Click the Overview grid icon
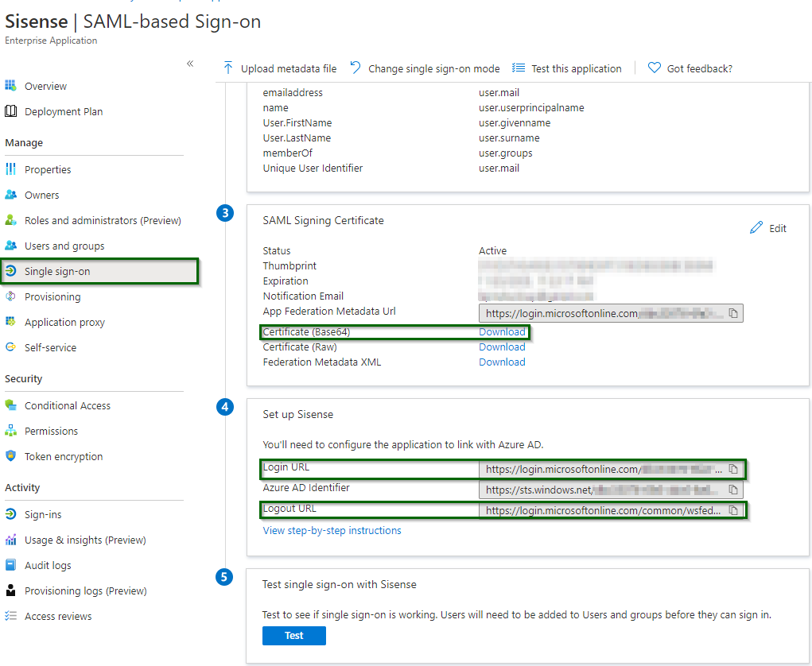Image resolution: width=812 pixels, height=666 pixels. coord(10,85)
